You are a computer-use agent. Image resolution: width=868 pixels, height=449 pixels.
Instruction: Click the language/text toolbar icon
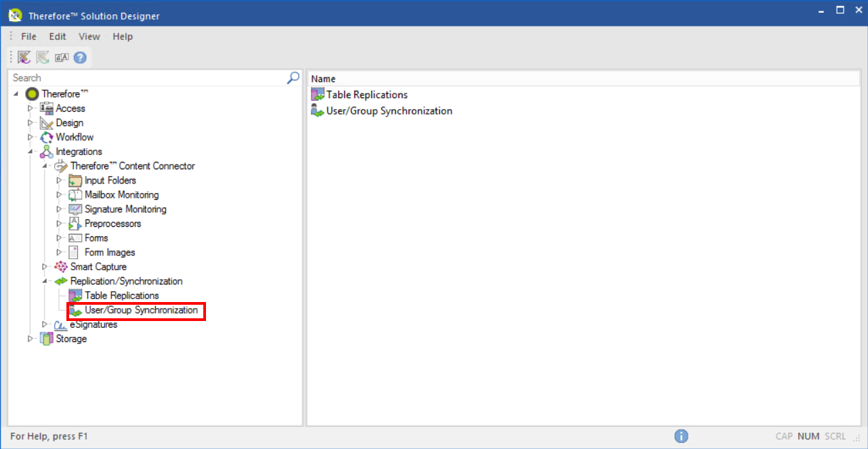[x=62, y=58]
